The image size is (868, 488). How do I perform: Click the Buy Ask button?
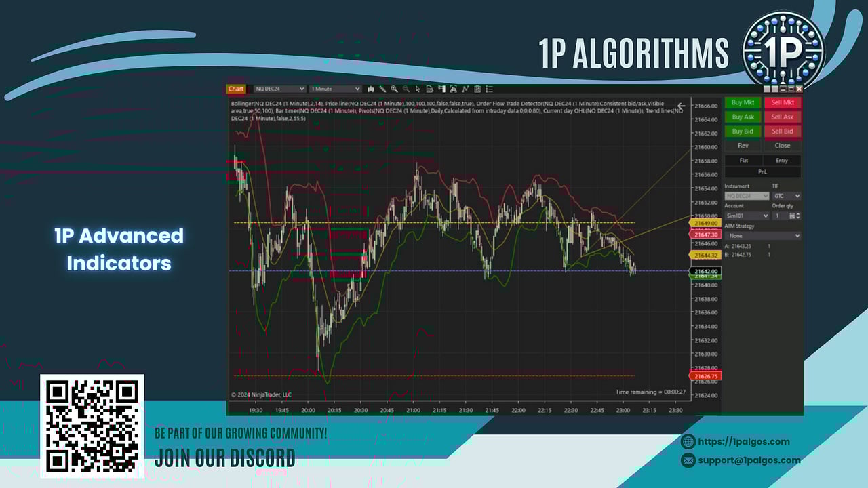743,117
